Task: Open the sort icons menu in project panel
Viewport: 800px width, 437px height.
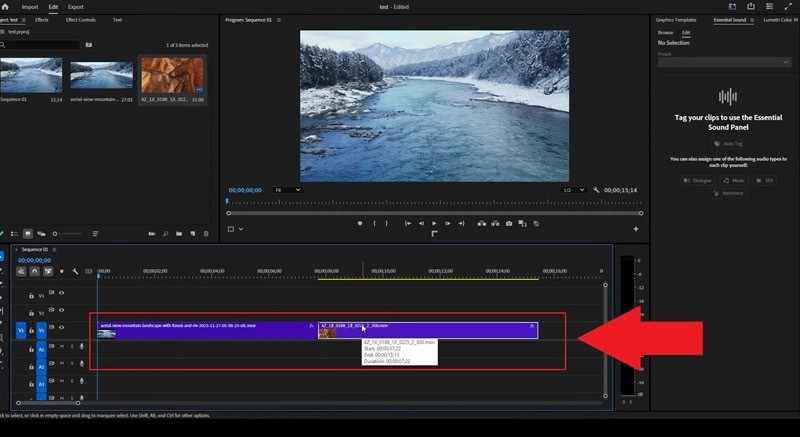Action: 95,234
